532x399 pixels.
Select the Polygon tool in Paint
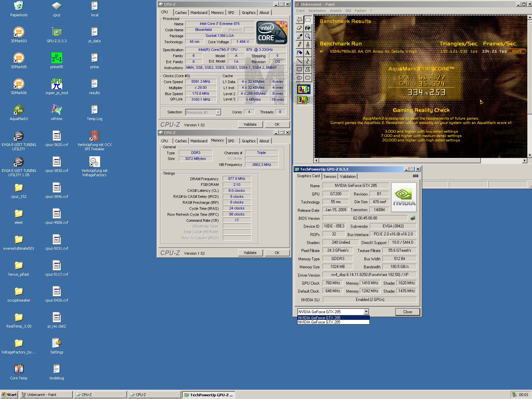coord(308,69)
